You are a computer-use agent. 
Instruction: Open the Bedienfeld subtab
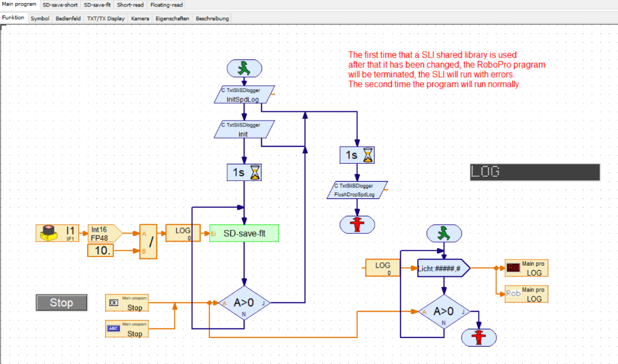point(68,19)
